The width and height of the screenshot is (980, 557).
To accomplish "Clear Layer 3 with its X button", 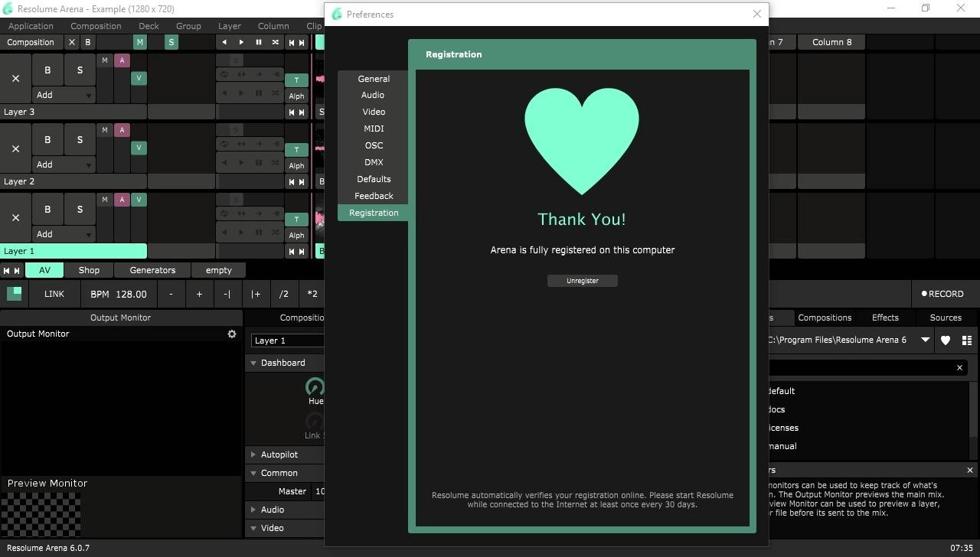I will tap(15, 79).
